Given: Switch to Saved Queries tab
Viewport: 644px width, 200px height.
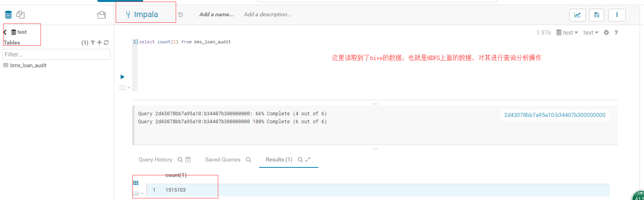Looking at the screenshot, I should 223,159.
